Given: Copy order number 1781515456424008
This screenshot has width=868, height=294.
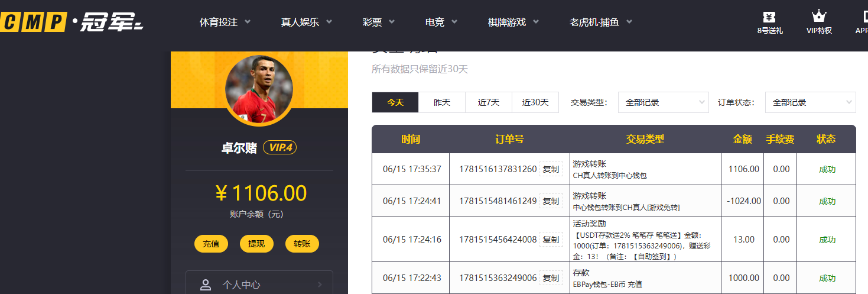Looking at the screenshot, I should (x=551, y=240).
